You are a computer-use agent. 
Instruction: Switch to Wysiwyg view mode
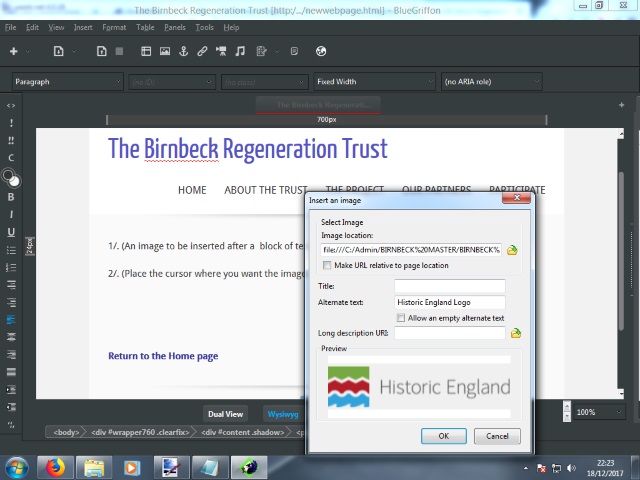(282, 414)
